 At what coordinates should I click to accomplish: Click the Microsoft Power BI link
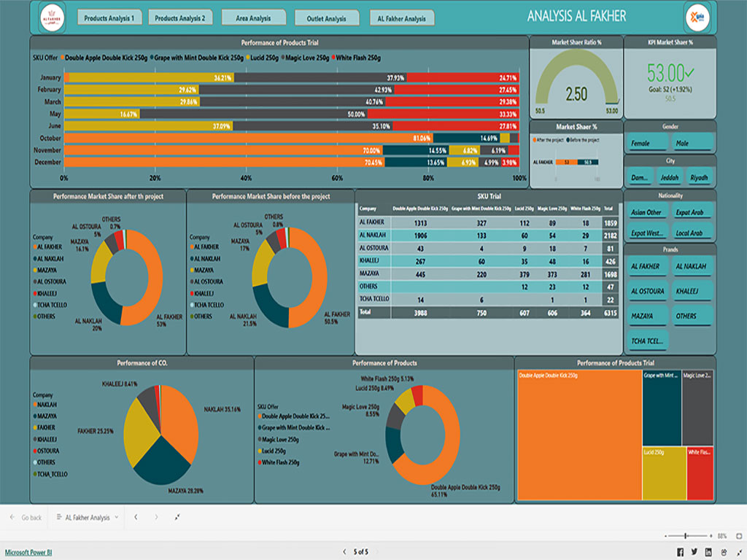coord(28,553)
